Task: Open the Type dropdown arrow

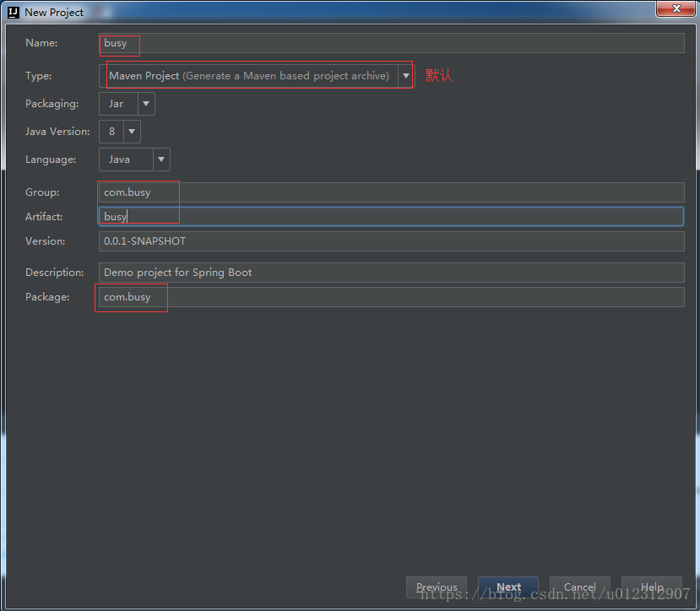Action: coord(406,76)
